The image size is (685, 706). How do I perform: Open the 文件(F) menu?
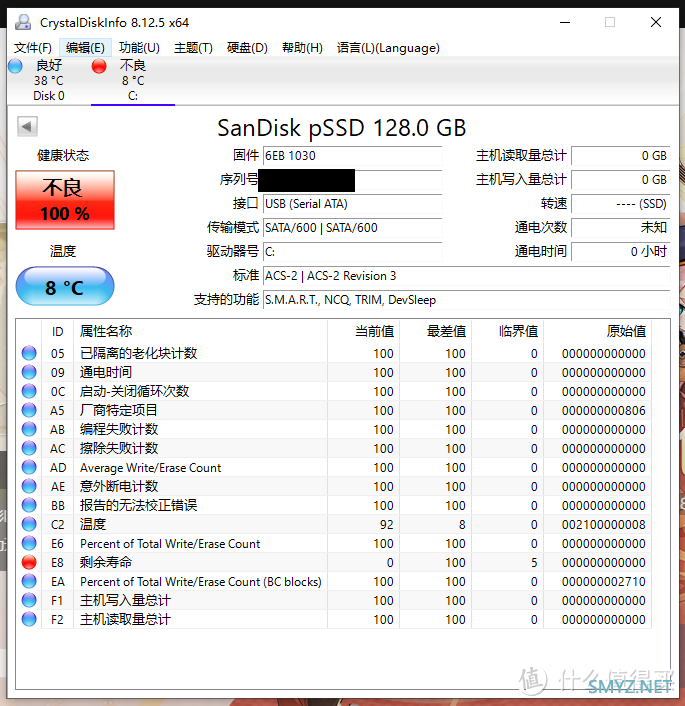[33, 47]
